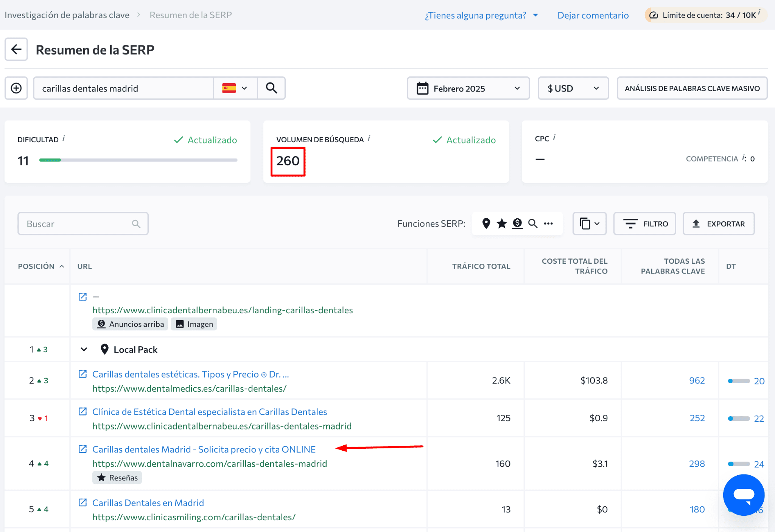Image resolution: width=775 pixels, height=532 pixels.
Task: Click Clínica de Estética Dental especialista title
Action: [210, 412]
